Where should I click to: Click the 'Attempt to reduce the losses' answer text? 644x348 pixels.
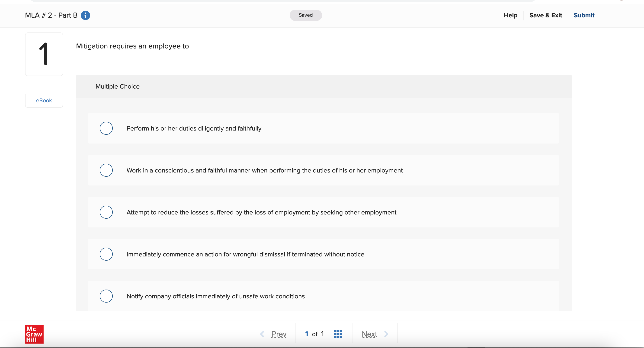click(261, 212)
